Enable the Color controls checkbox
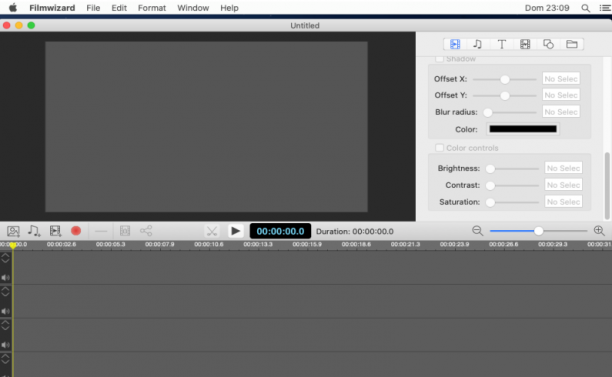Image resolution: width=612 pixels, height=377 pixels. (439, 148)
